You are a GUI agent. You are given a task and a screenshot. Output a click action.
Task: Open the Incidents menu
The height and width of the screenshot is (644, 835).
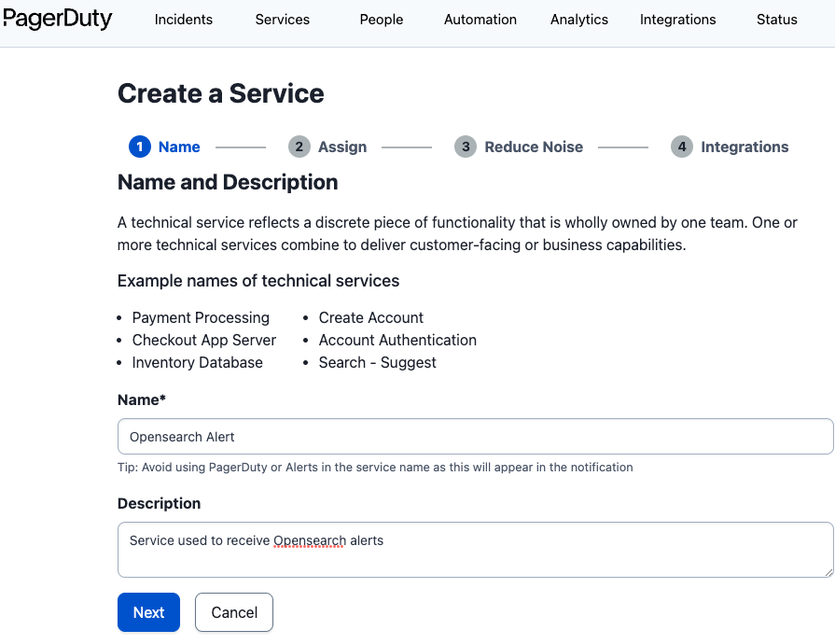pyautogui.click(x=183, y=20)
